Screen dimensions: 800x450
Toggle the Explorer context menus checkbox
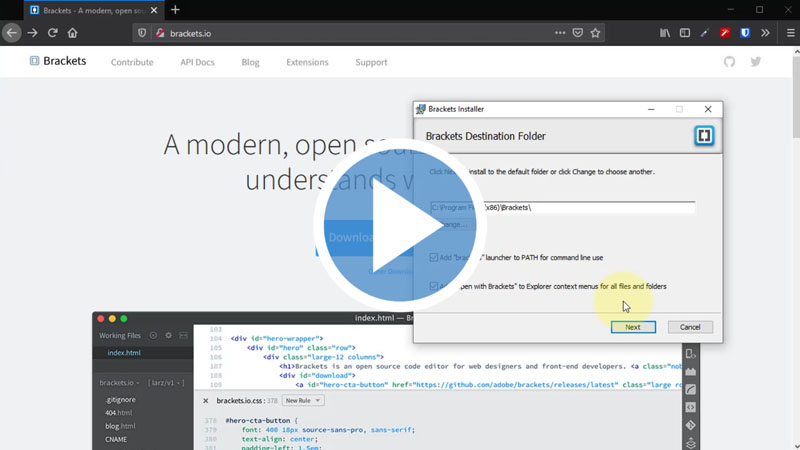pyautogui.click(x=434, y=286)
